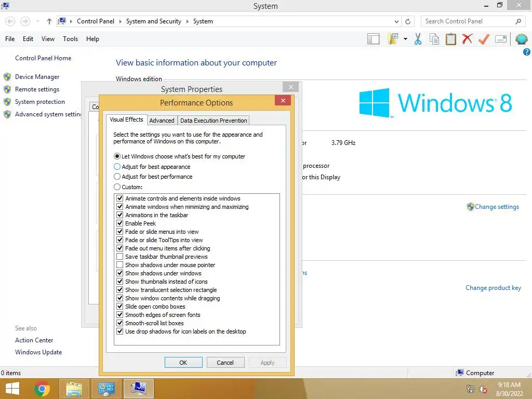Click the Paste clipboard toolbar icon
The height and width of the screenshot is (399, 532).
[450, 39]
